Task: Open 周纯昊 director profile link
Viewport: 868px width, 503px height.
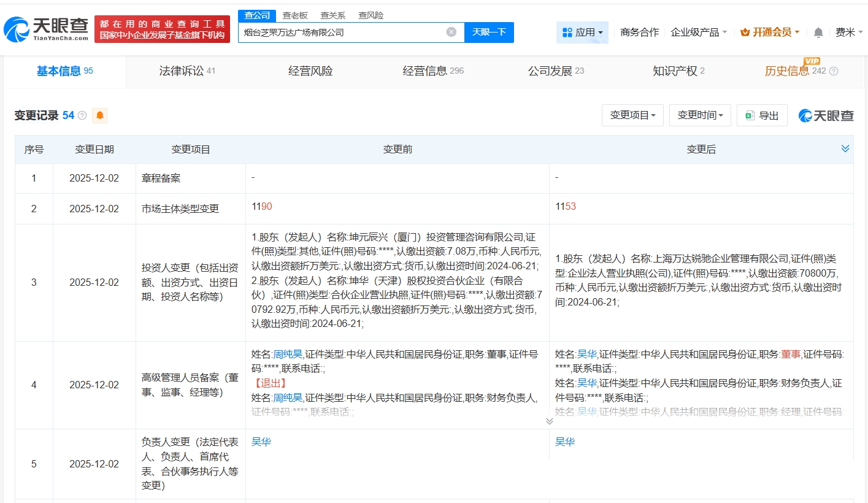Action: (288, 354)
